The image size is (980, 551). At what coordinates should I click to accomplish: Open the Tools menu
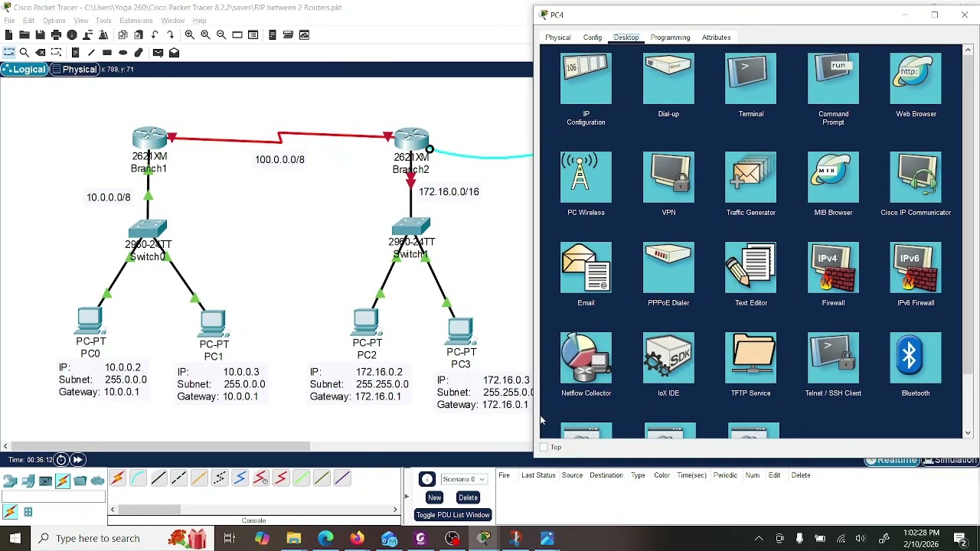pyautogui.click(x=103, y=21)
